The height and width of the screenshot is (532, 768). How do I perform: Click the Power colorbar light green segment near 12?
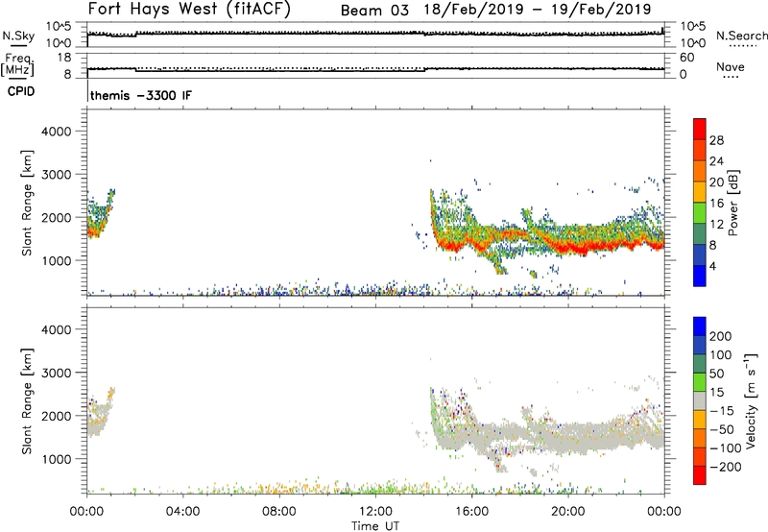coord(700,213)
